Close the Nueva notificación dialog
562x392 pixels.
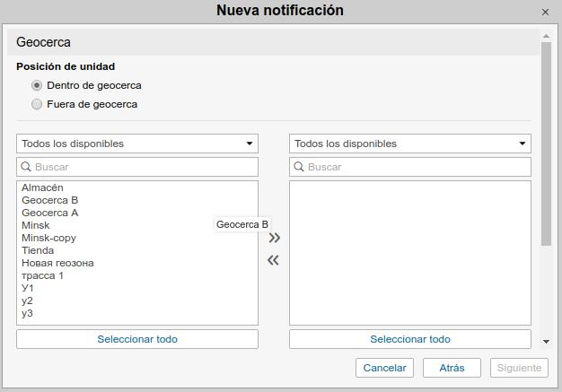(x=545, y=12)
